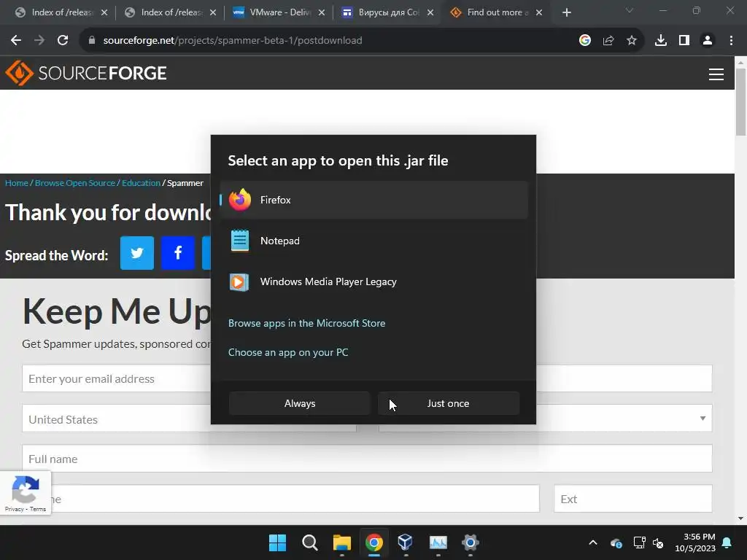Viewport: 747px width, 560px height.
Task: Expand dropdown arrow at right of form
Action: [x=703, y=419]
